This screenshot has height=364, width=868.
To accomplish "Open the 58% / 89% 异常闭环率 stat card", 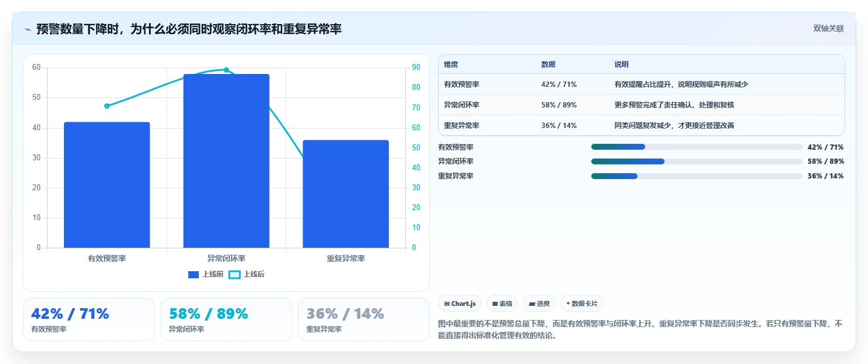I will tap(226, 319).
